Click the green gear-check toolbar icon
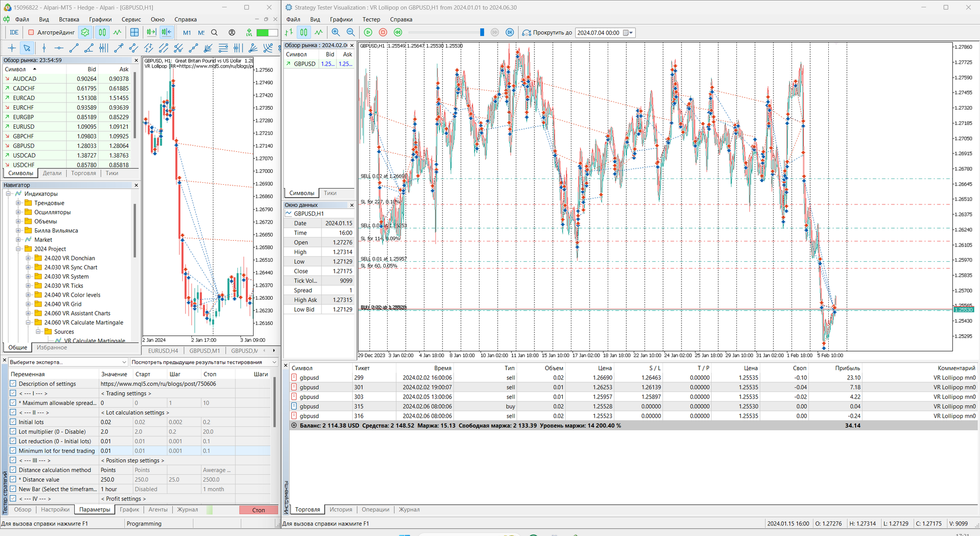This screenshot has width=980, height=536. click(85, 33)
